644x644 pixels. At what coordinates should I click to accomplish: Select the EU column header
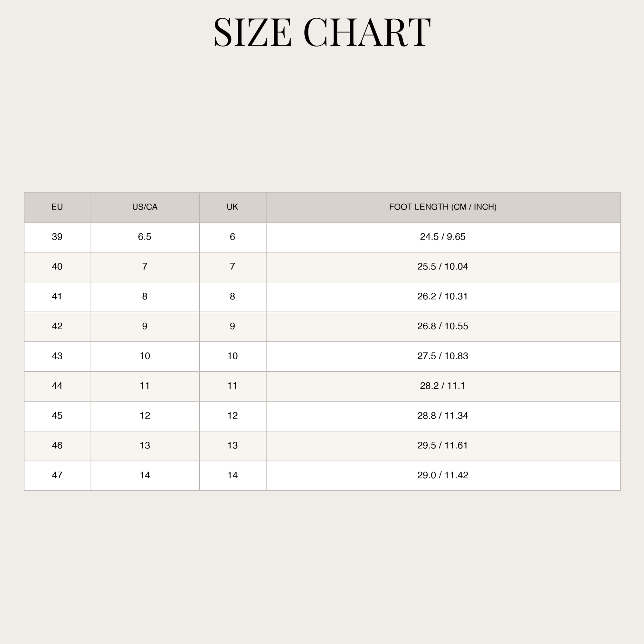coord(57,207)
